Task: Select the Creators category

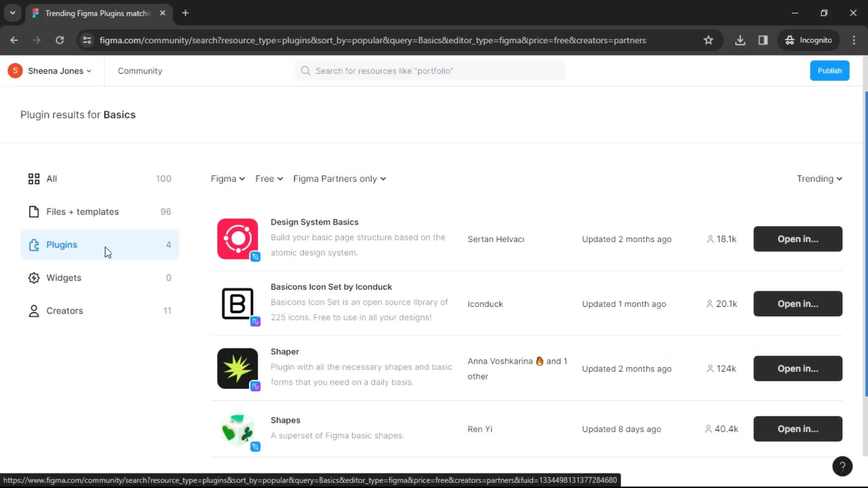Action: coord(99,311)
